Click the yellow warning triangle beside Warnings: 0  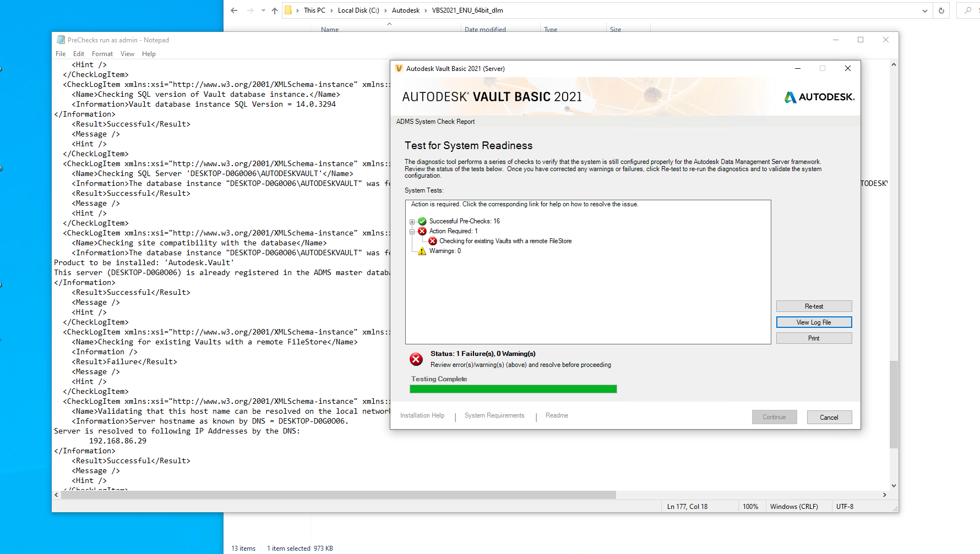(421, 251)
